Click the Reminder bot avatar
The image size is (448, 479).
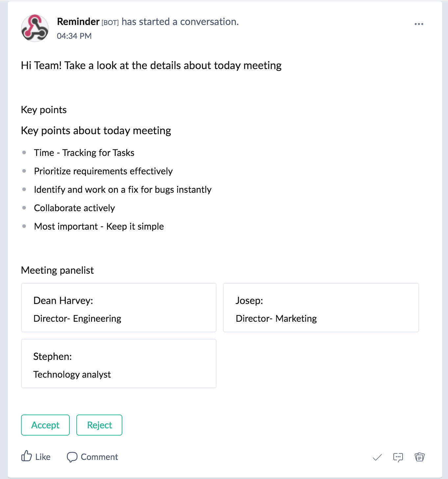click(x=35, y=28)
